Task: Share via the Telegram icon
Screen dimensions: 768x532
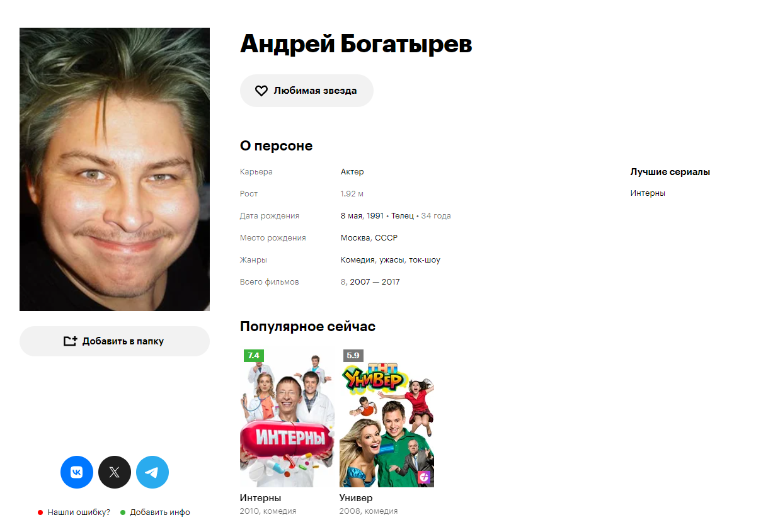Action: click(152, 472)
